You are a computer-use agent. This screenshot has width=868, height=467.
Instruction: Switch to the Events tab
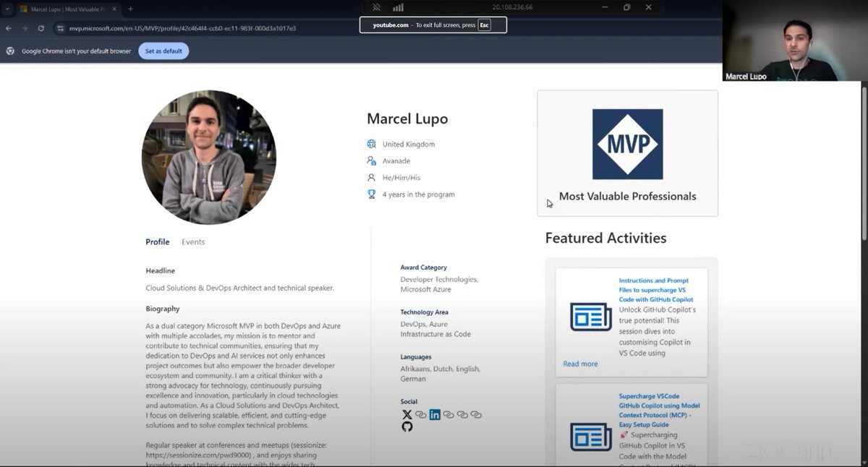193,242
